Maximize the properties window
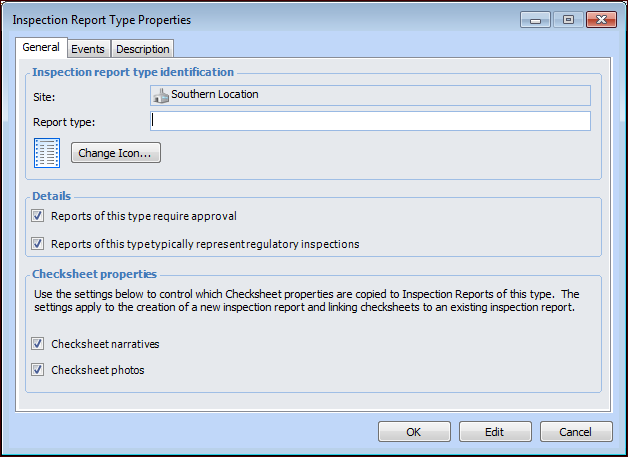The width and height of the screenshot is (628, 457). click(567, 19)
